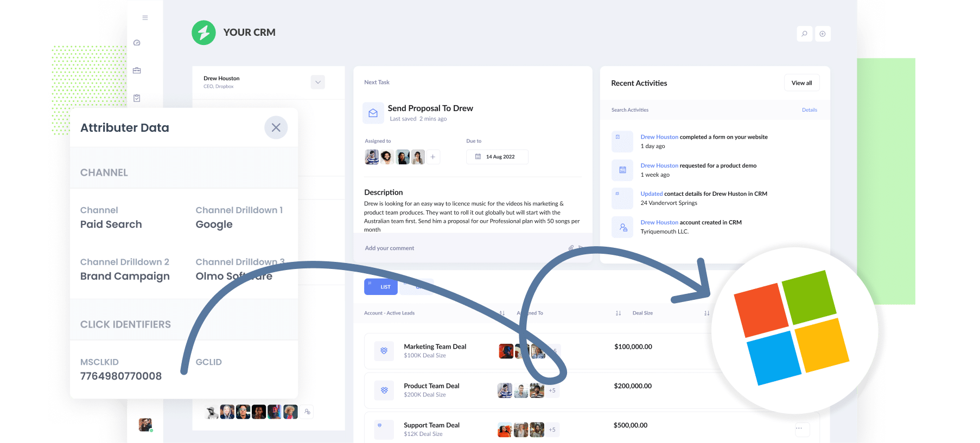Click the Paid Search channel value
Image resolution: width=980 pixels, height=443 pixels.
click(x=111, y=224)
